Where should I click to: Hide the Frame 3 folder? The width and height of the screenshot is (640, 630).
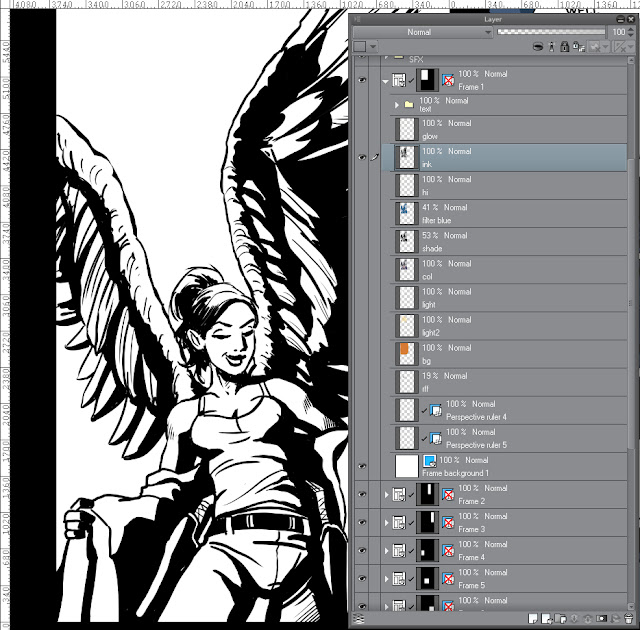362,523
